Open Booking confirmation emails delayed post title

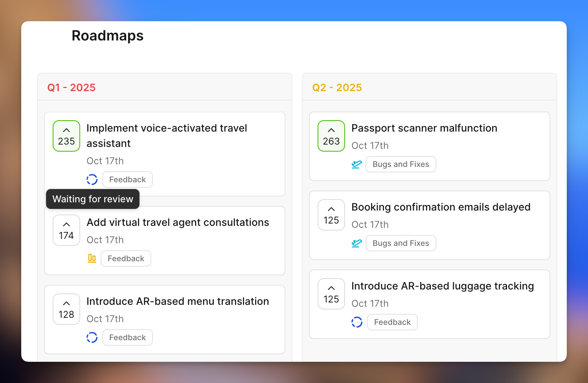click(441, 207)
